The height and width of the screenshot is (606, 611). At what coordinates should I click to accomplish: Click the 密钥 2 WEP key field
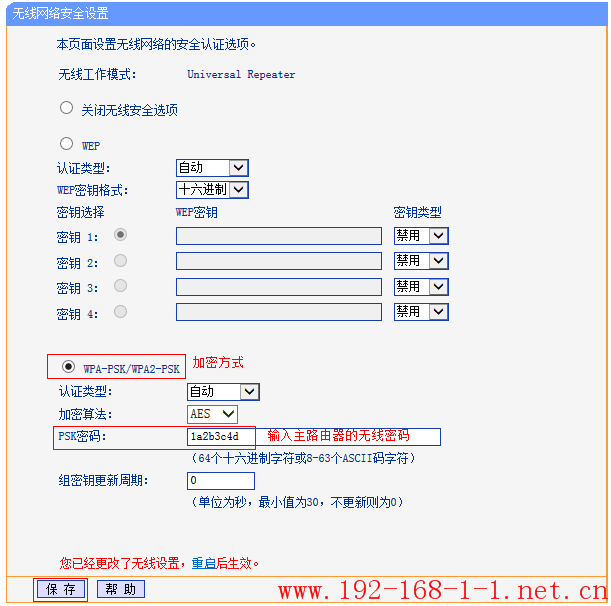[279, 261]
